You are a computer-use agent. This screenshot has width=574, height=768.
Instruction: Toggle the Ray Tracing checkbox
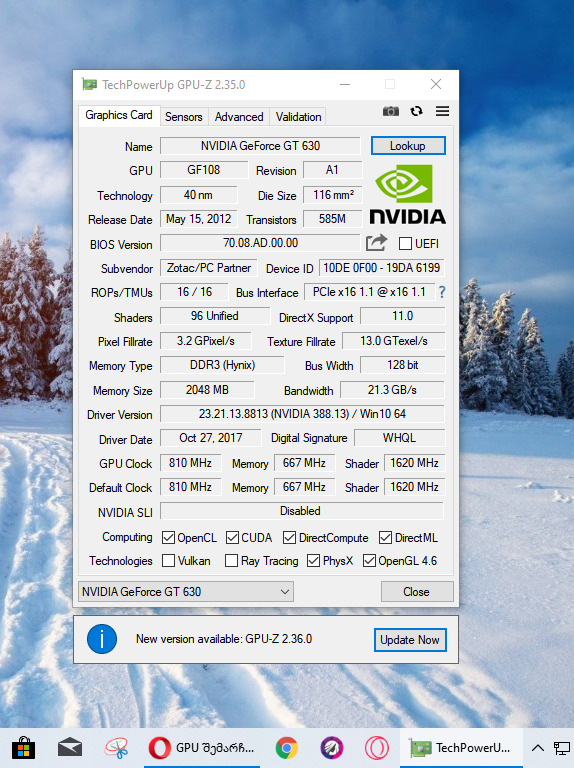pyautogui.click(x=231, y=560)
